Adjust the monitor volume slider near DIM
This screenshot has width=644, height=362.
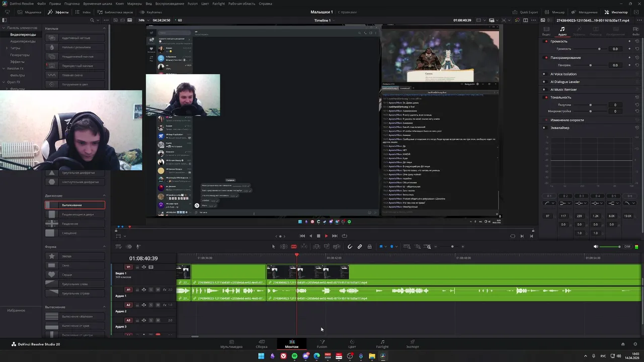point(611,246)
